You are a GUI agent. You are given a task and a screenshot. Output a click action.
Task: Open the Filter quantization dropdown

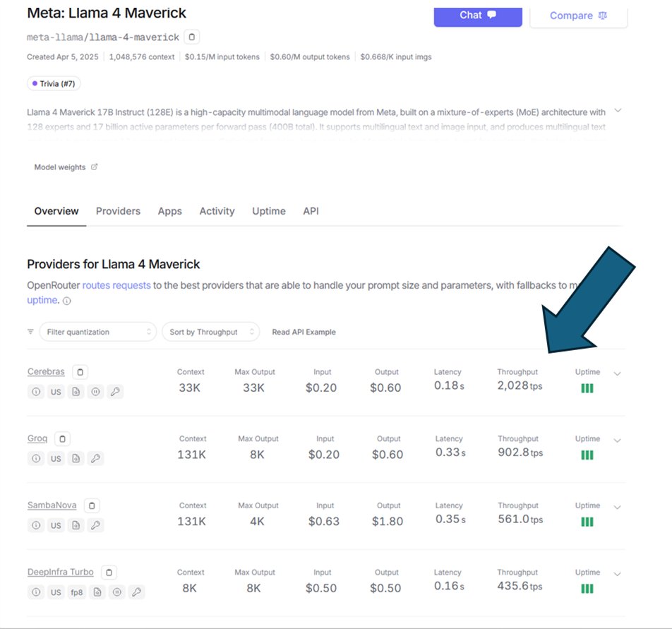(97, 332)
